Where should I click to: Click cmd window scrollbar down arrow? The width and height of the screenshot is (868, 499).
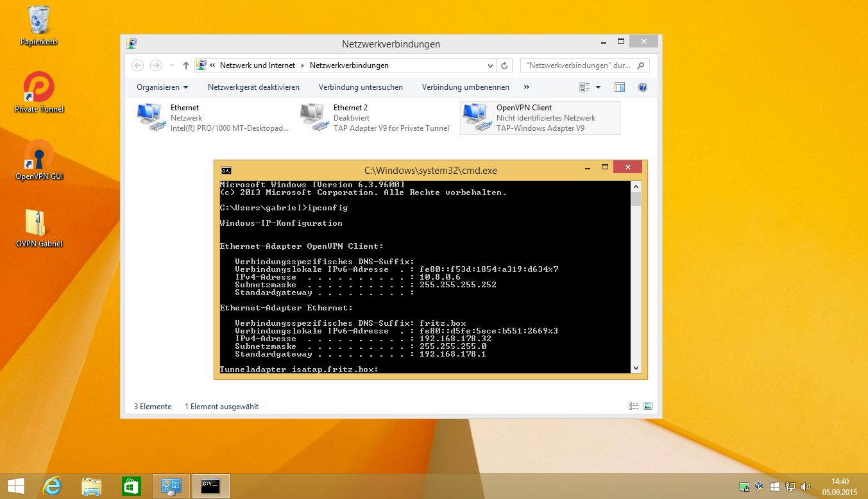[x=636, y=368]
